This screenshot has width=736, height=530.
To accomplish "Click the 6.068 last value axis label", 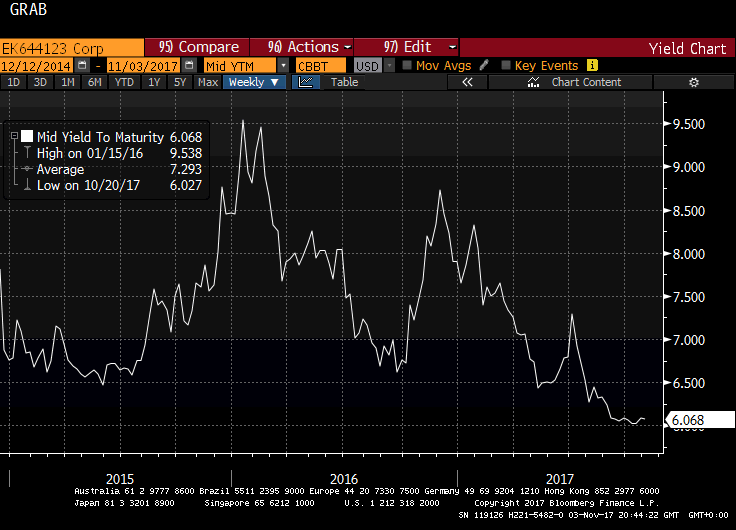I will [x=701, y=420].
